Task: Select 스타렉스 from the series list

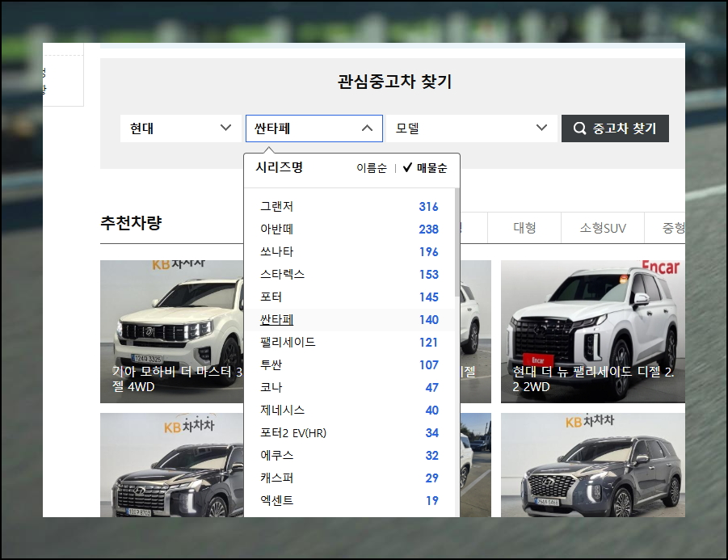Action: pyautogui.click(x=349, y=274)
